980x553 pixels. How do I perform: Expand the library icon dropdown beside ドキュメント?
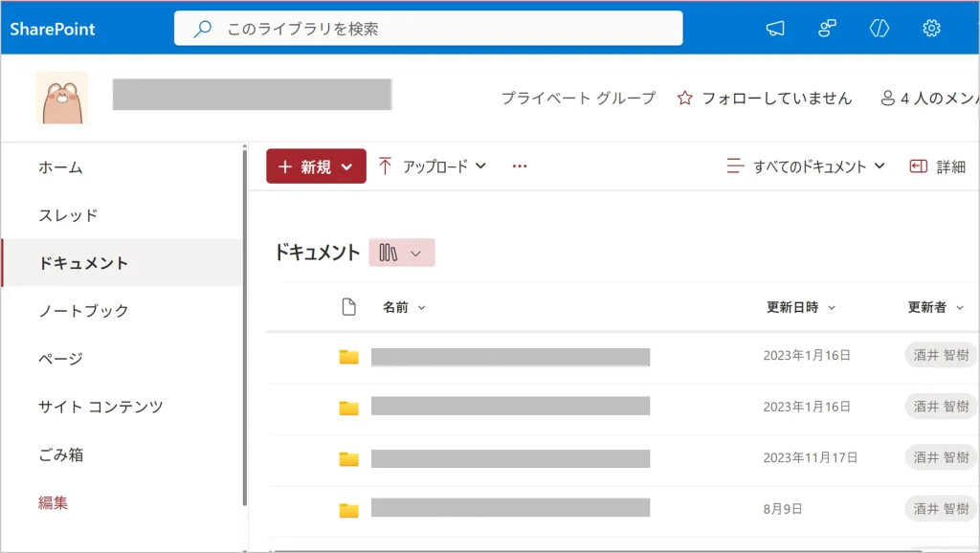tap(402, 253)
